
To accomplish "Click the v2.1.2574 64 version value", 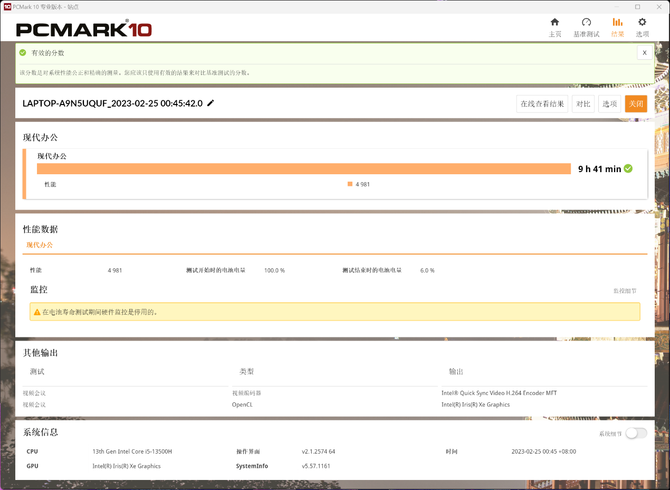I will pyautogui.click(x=318, y=452).
